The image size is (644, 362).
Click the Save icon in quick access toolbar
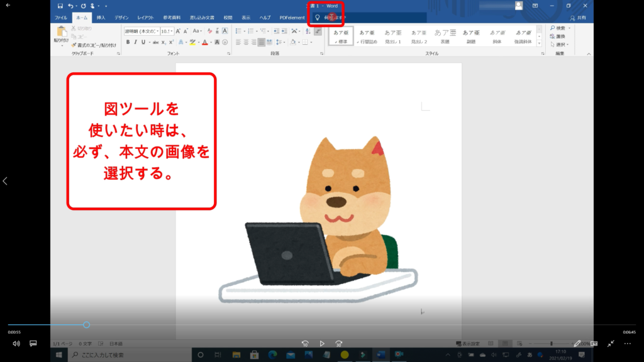(x=59, y=6)
